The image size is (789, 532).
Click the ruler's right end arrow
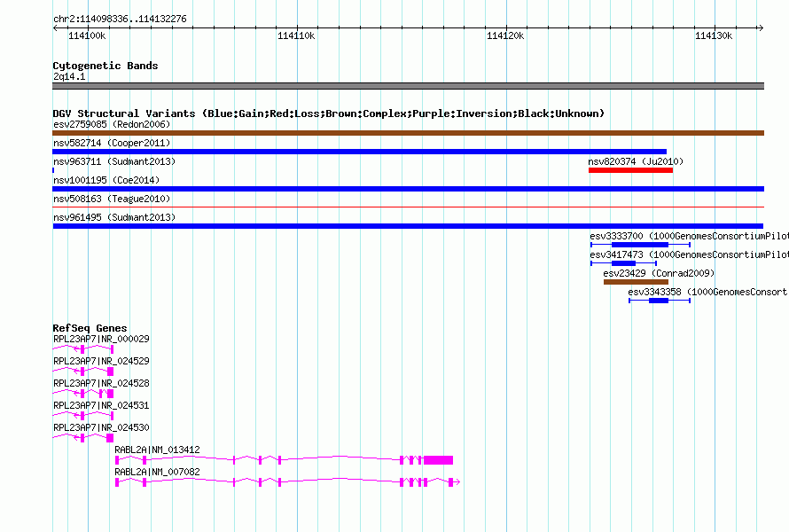click(x=761, y=27)
